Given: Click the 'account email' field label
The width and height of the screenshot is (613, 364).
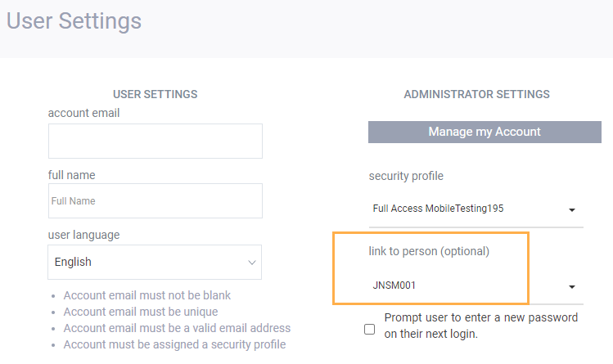Looking at the screenshot, I should click(x=83, y=113).
